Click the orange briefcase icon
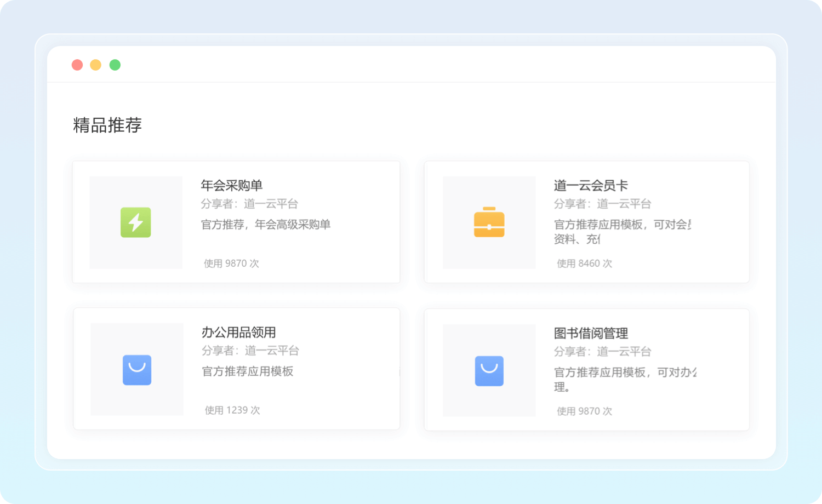Image resolution: width=822 pixels, height=504 pixels. 489,222
